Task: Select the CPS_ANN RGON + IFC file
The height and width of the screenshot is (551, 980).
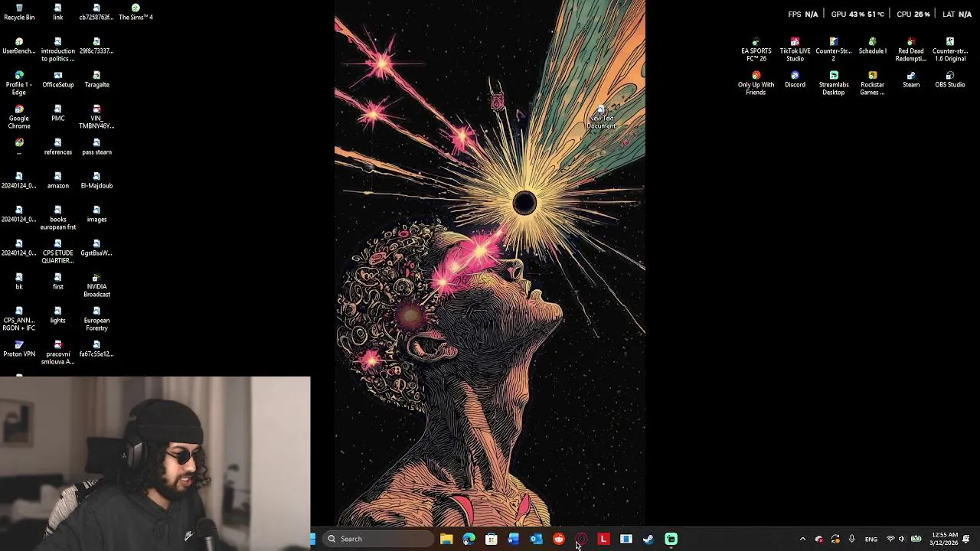Action: 19,318
